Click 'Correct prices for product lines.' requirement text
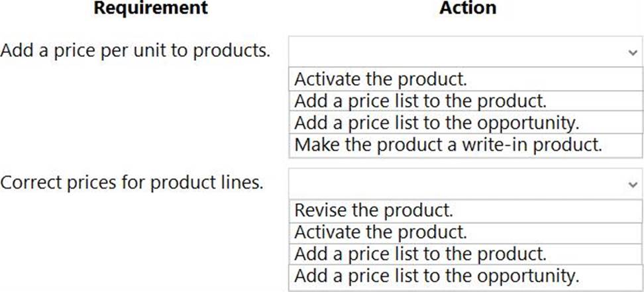The image size is (644, 292). point(131,183)
